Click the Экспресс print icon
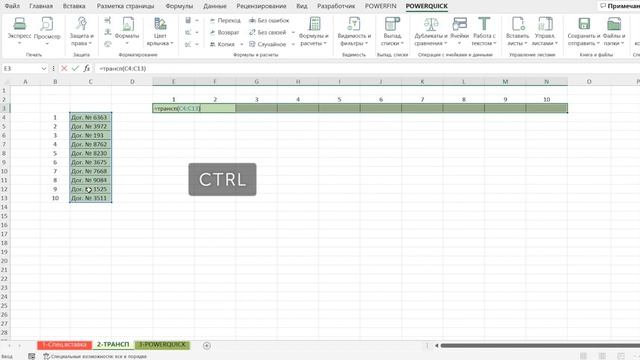 [x=19, y=24]
